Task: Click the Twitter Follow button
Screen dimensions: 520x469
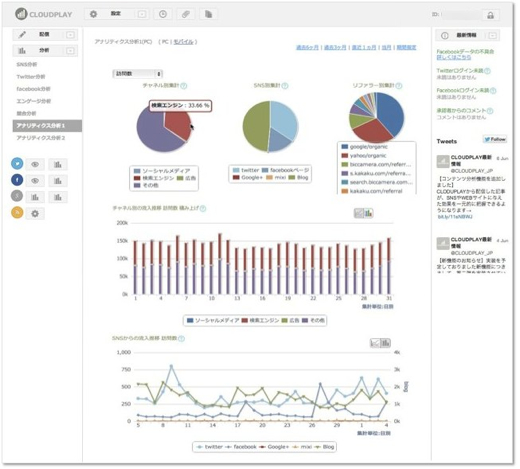Action: [x=495, y=139]
